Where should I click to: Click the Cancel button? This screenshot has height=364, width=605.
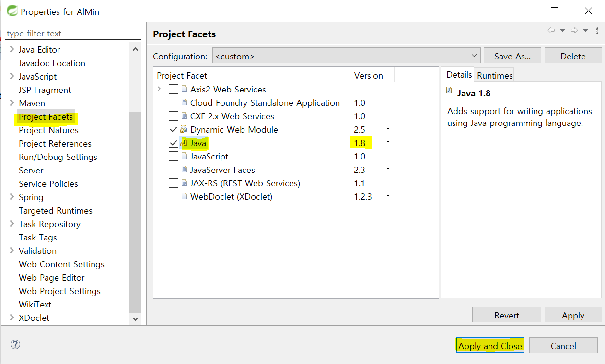pos(563,345)
